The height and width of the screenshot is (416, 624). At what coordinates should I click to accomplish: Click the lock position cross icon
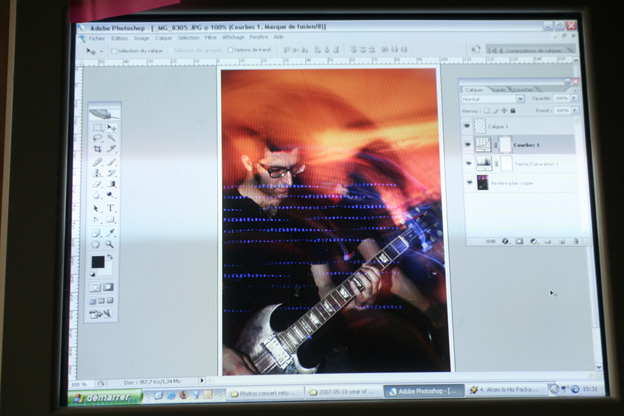(x=504, y=111)
